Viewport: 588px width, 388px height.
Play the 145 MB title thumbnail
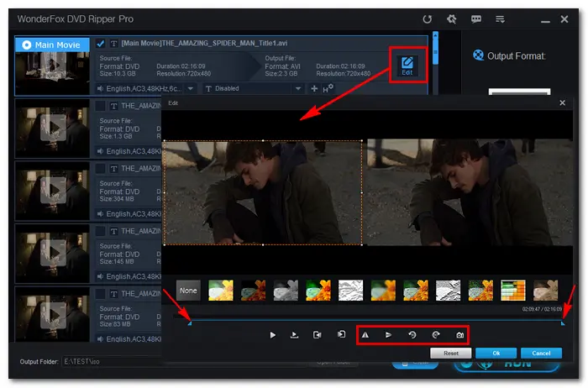coord(53,253)
